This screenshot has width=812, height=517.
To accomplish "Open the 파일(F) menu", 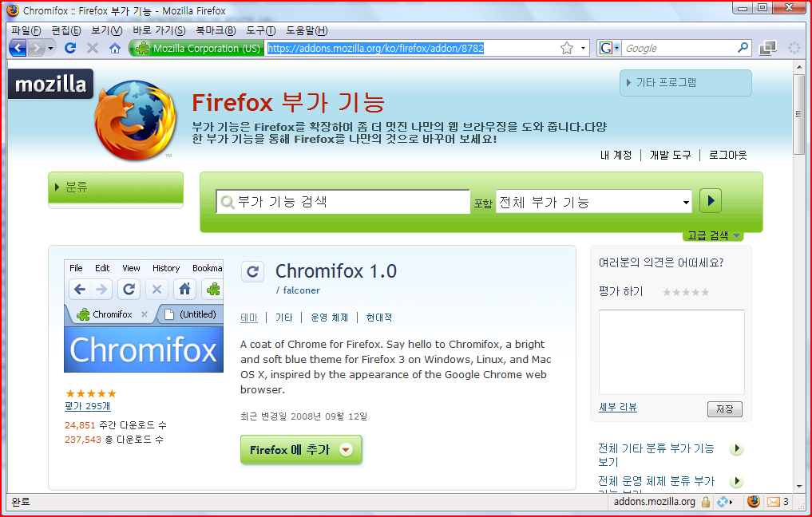I will [26, 30].
